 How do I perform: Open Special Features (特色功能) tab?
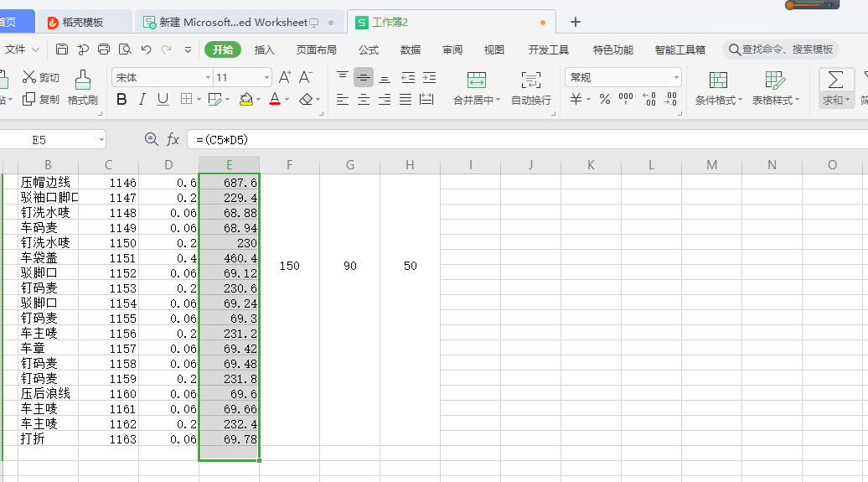pyautogui.click(x=612, y=49)
